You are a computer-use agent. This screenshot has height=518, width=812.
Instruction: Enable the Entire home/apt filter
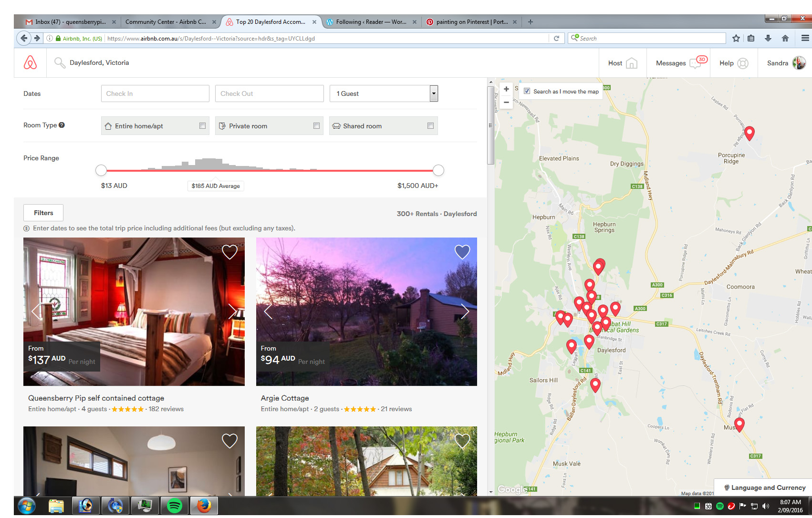203,125
